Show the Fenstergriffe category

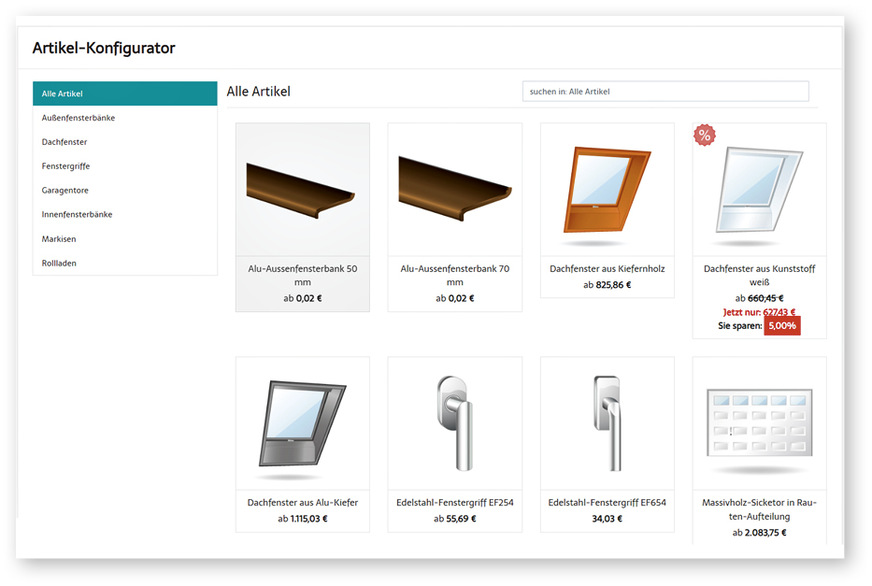[x=124, y=166]
